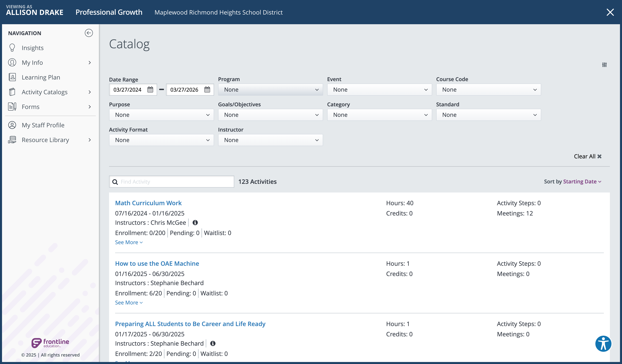Collapse the navigation panel arrow icon
This screenshot has height=364, width=622.
point(89,33)
